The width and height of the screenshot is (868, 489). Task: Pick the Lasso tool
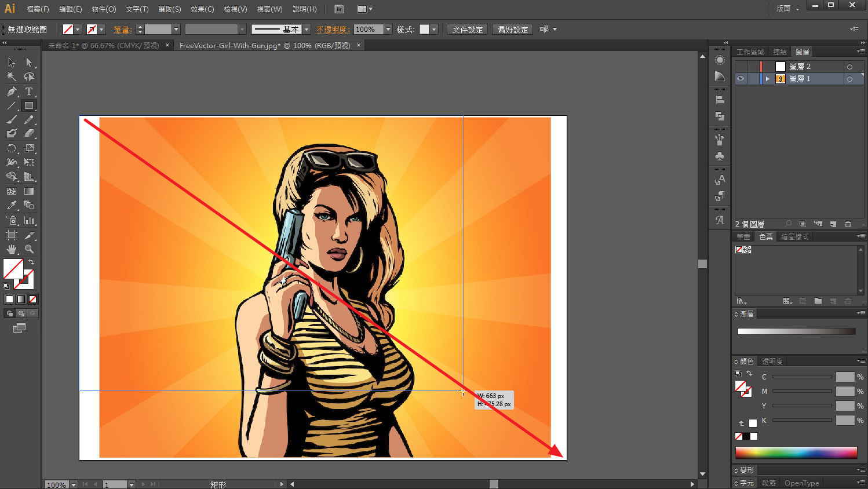pos(29,76)
